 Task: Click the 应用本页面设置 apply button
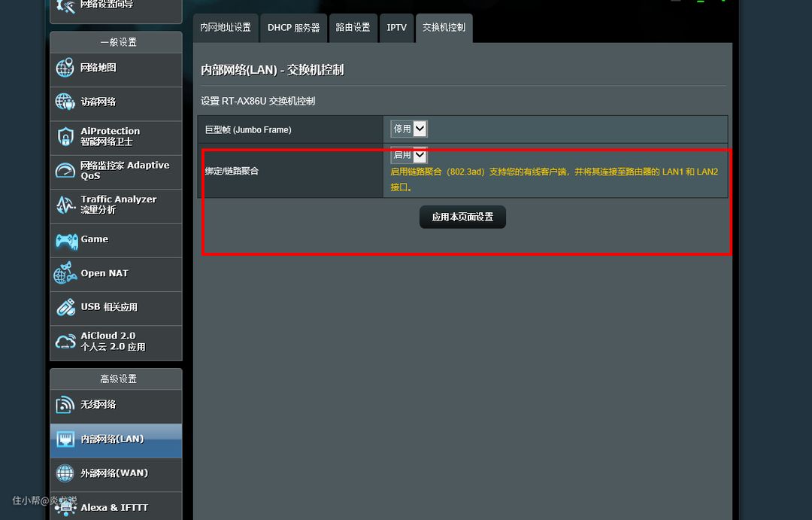click(462, 217)
